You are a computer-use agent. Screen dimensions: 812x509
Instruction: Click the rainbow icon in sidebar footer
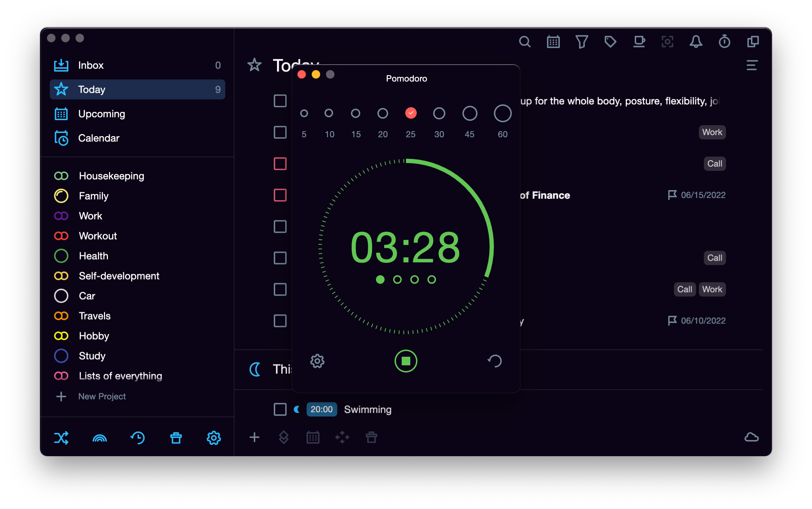click(100, 438)
